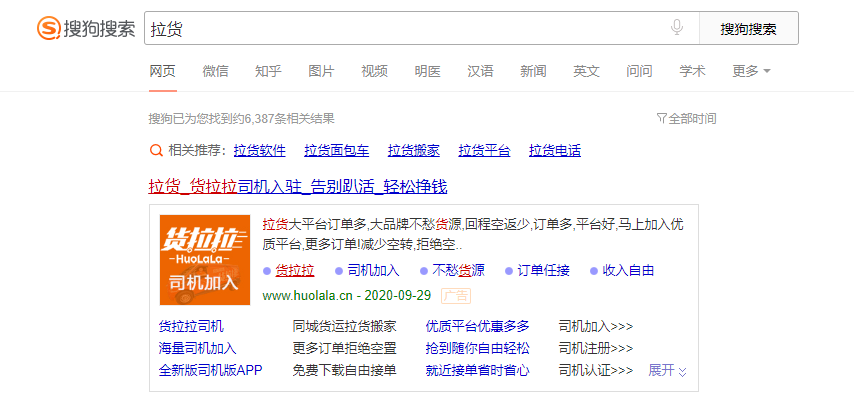Open the 图片 tab
This screenshot has width=854, height=400.
click(321, 71)
